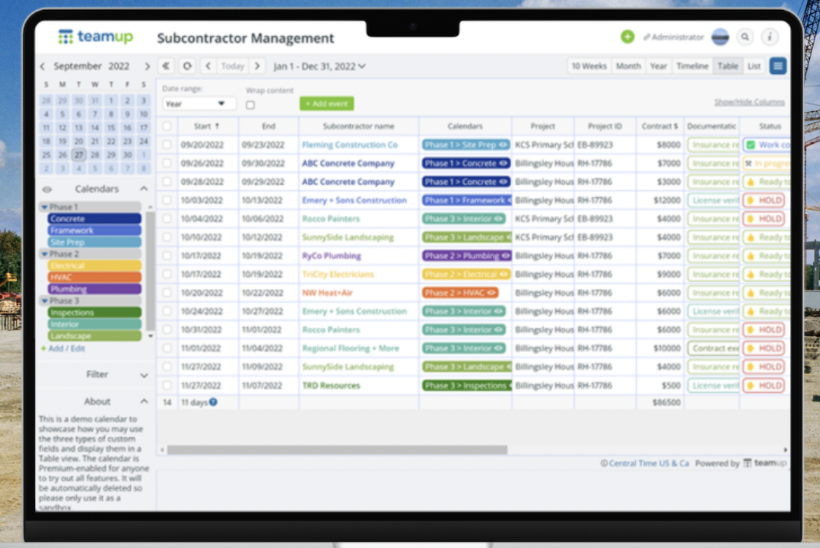Open Central Time US & Ca timezone link

click(x=648, y=463)
